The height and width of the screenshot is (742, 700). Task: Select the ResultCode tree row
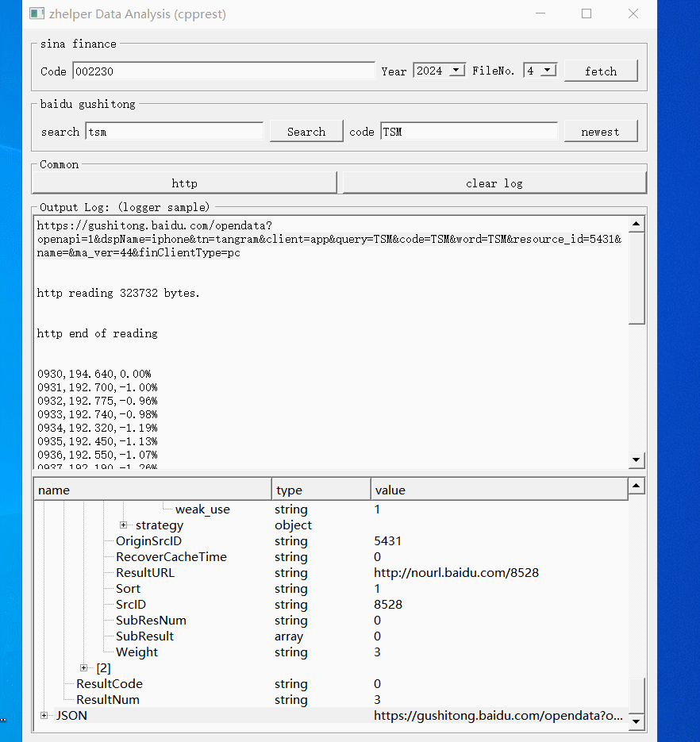click(x=331, y=684)
